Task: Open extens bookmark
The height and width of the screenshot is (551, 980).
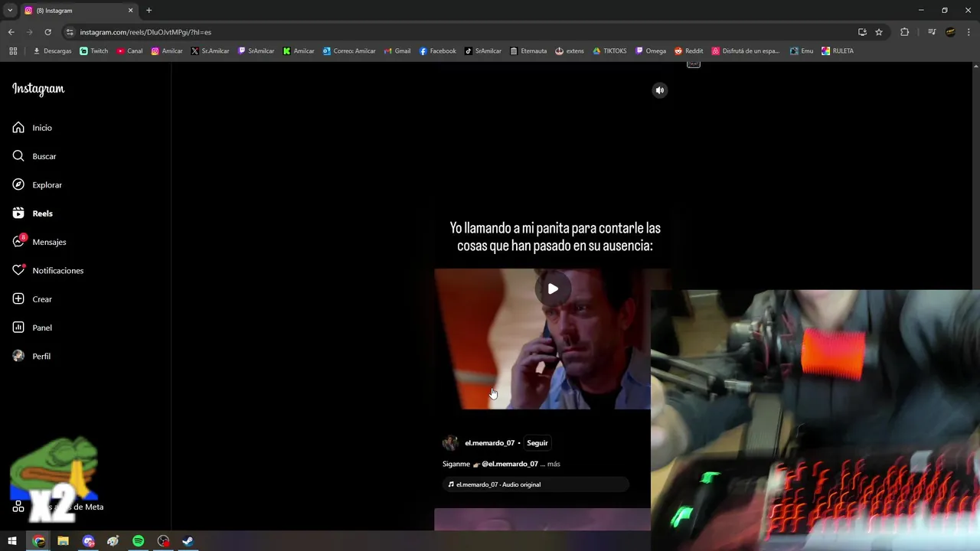Action: (x=570, y=51)
